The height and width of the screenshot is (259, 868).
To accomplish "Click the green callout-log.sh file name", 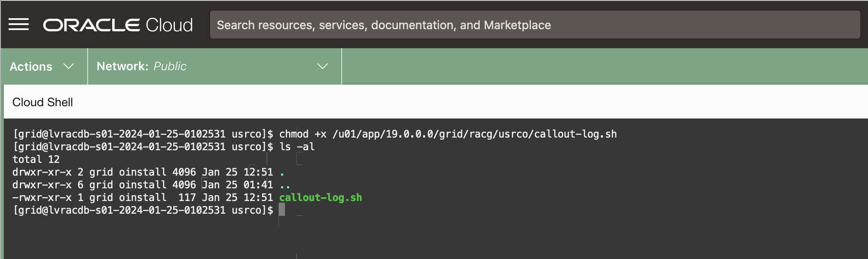I will click(321, 198).
